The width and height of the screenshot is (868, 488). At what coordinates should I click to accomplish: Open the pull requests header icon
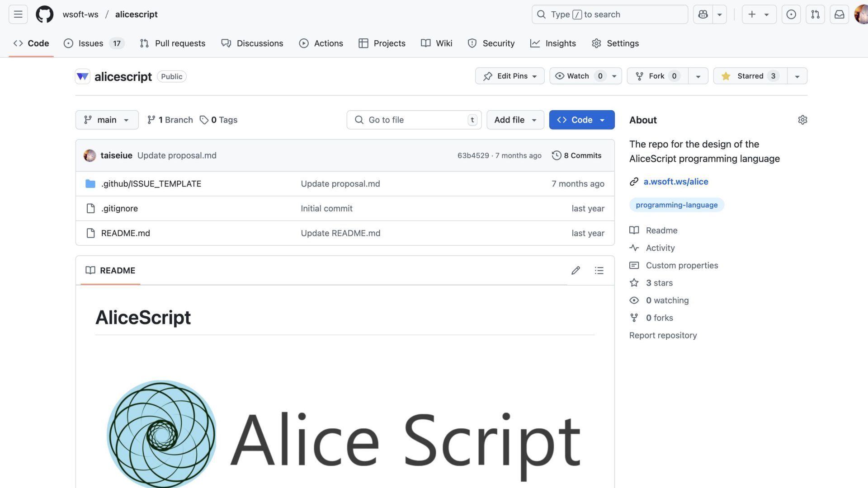[x=815, y=14]
